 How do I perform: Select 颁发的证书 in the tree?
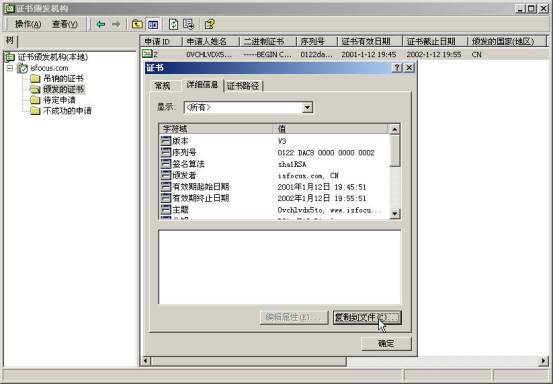click(x=63, y=90)
